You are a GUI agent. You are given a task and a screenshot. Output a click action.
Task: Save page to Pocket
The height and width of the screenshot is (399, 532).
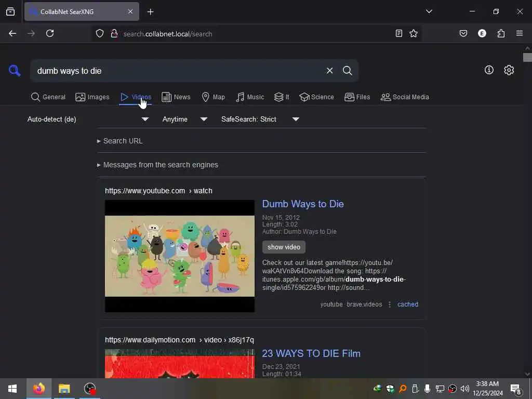pyautogui.click(x=463, y=33)
